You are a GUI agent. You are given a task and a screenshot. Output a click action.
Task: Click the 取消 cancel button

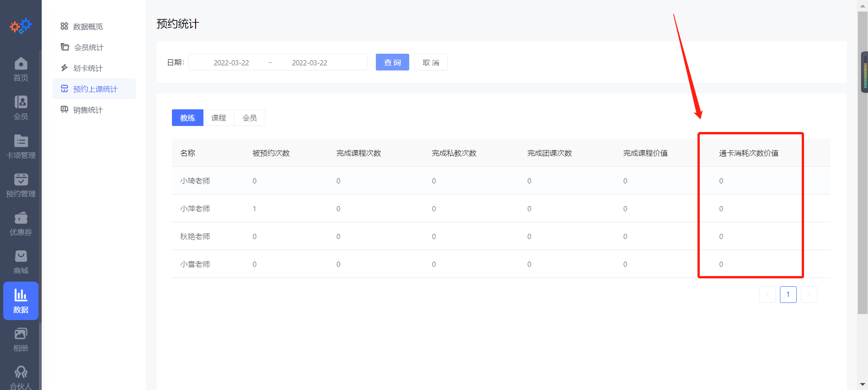coord(431,63)
